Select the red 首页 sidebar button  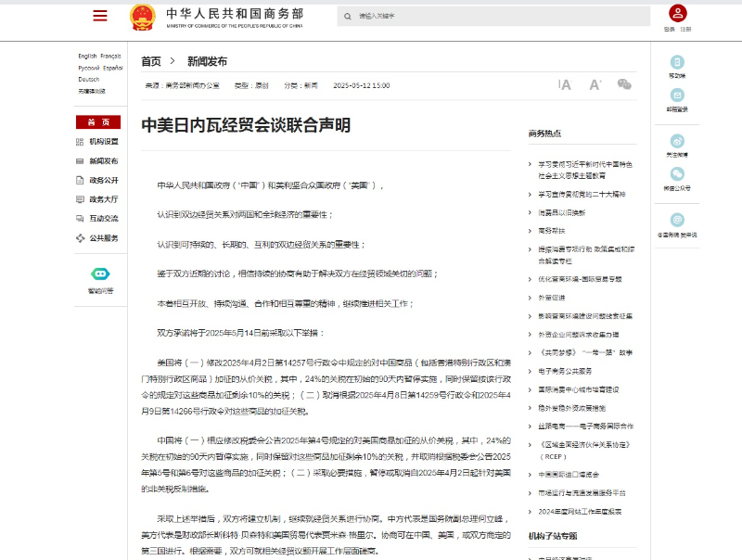pyautogui.click(x=98, y=122)
